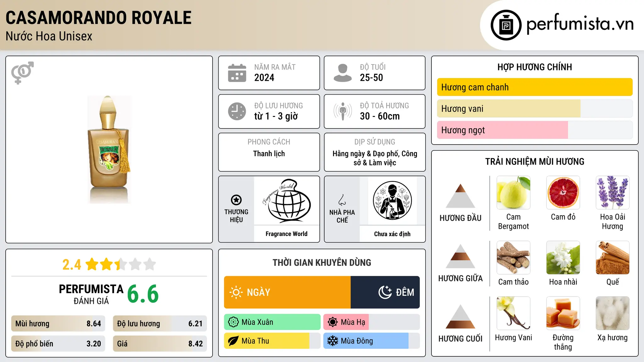Click the Ngày daytime bar
Image resolution: width=644 pixels, height=362 pixels.
pyautogui.click(x=287, y=292)
